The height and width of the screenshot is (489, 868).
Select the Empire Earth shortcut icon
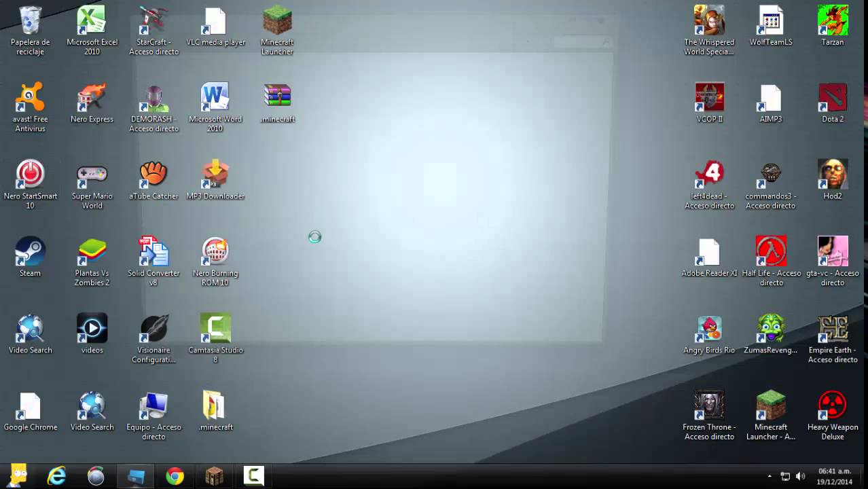pos(833,328)
